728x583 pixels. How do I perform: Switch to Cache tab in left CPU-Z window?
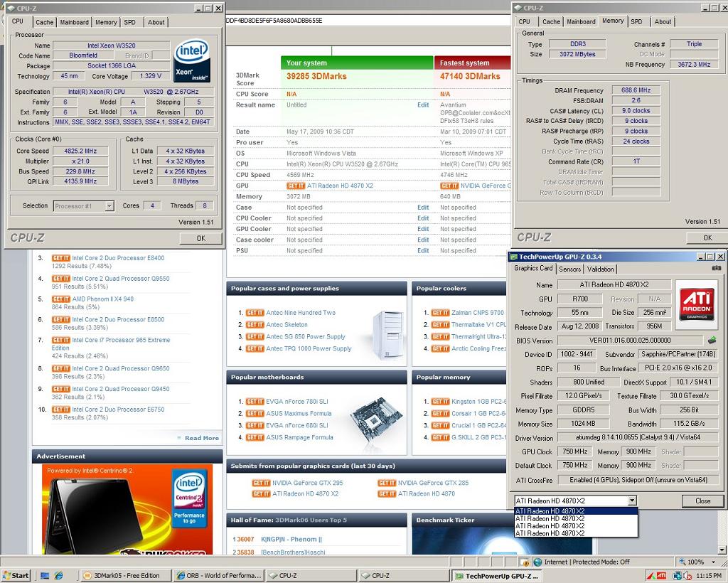click(x=45, y=22)
